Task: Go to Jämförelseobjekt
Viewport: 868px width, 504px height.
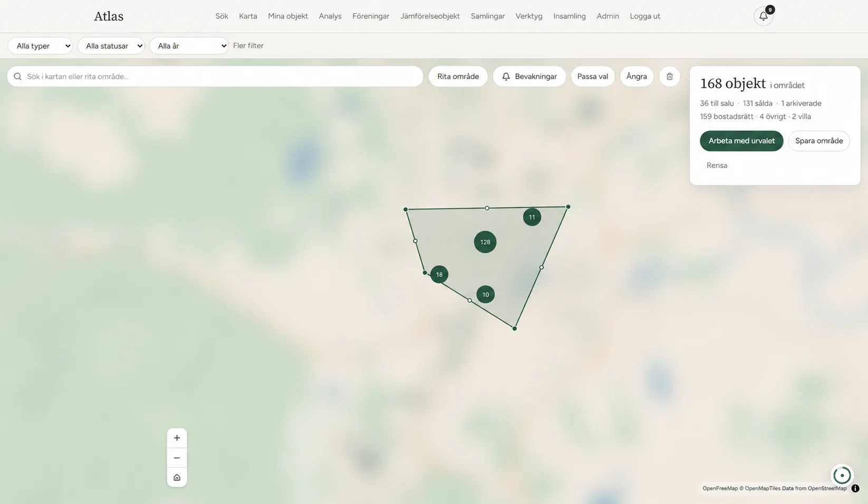Action: click(x=430, y=16)
